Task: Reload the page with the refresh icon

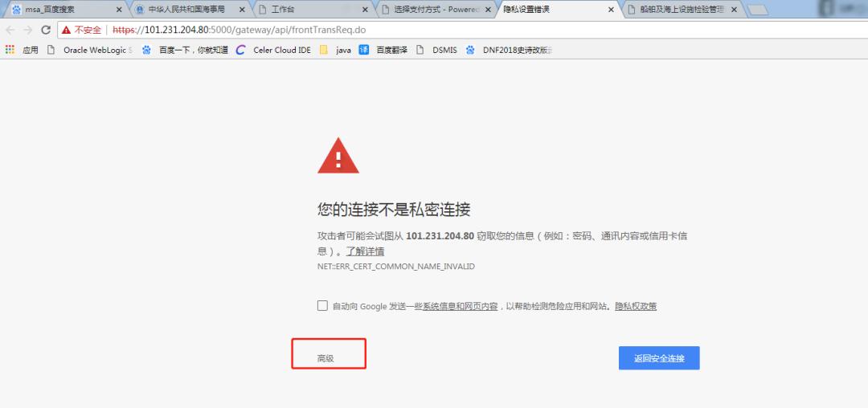Action: (x=46, y=30)
